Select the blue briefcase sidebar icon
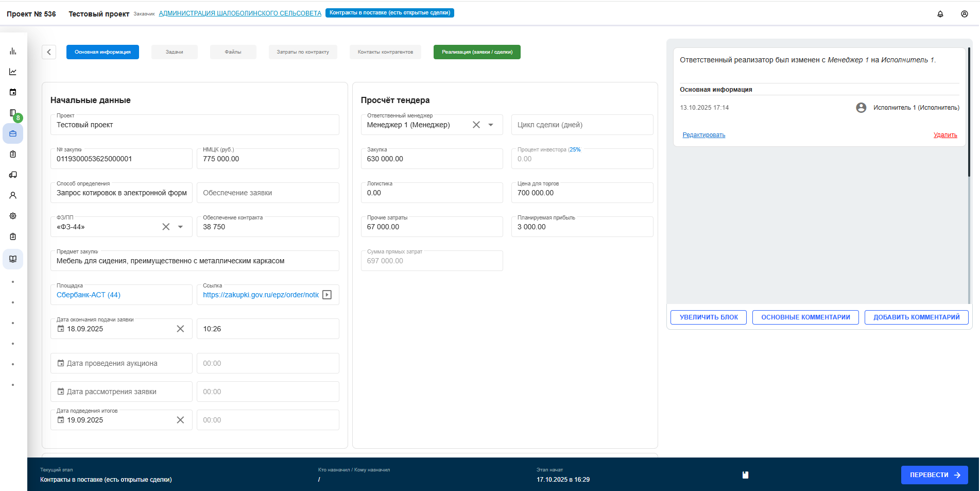The width and height of the screenshot is (980, 491). point(13,133)
